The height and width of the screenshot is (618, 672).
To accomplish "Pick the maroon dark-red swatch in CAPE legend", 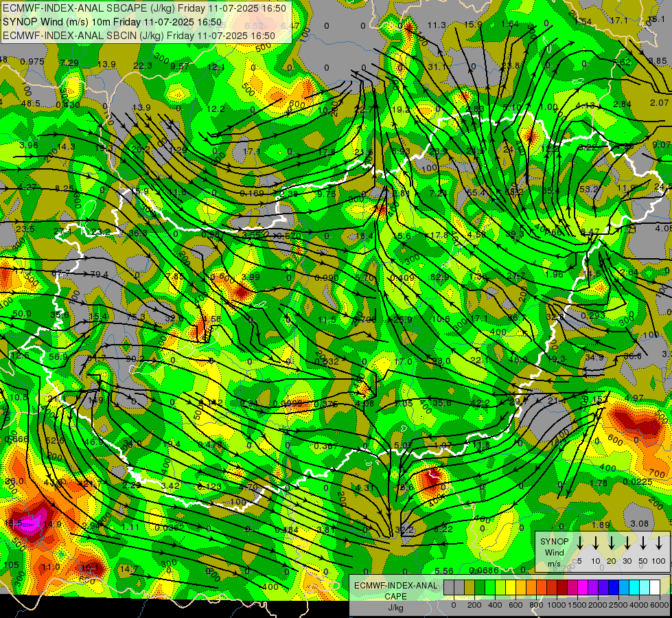I will [x=562, y=588].
